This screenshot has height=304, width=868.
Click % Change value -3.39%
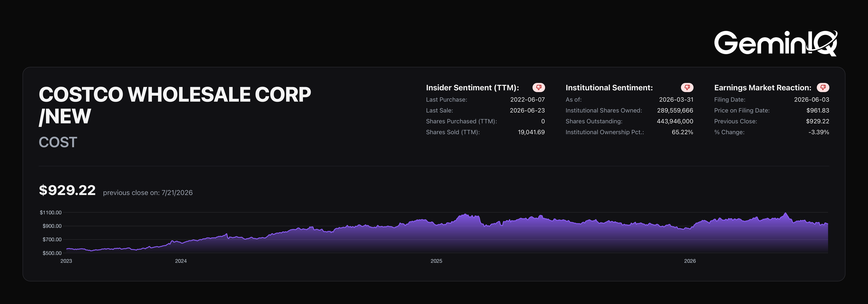[x=819, y=132]
